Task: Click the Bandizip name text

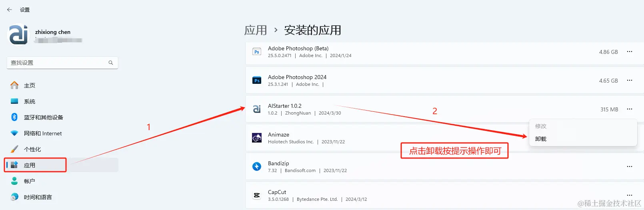Action: [x=278, y=163]
